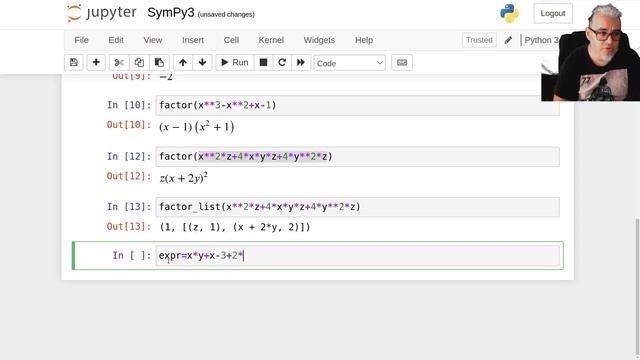Click the In [12] prompt label

click(129, 156)
